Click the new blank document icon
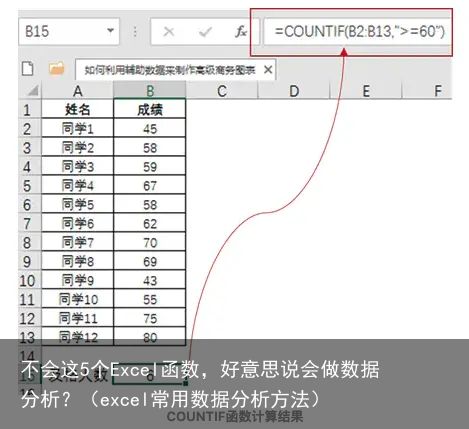Viewport: 469px width, 429px height. pyautogui.click(x=28, y=68)
